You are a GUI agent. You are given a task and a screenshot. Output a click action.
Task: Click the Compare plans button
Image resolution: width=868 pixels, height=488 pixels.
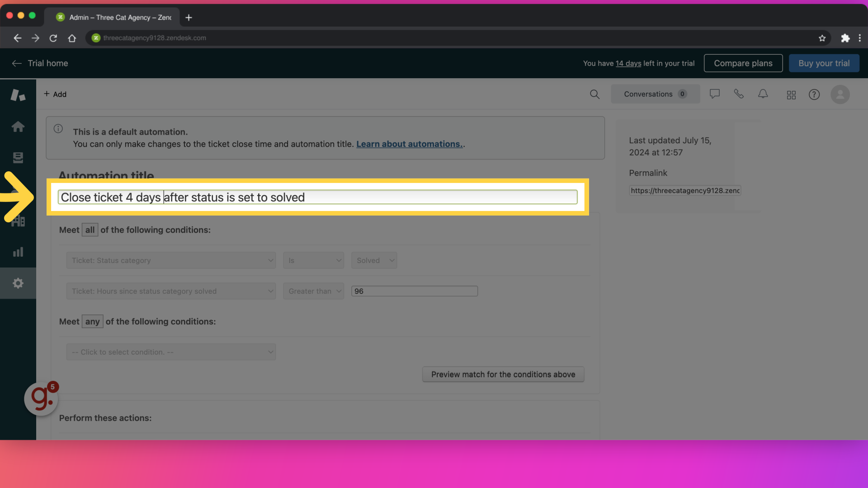pyautogui.click(x=743, y=63)
